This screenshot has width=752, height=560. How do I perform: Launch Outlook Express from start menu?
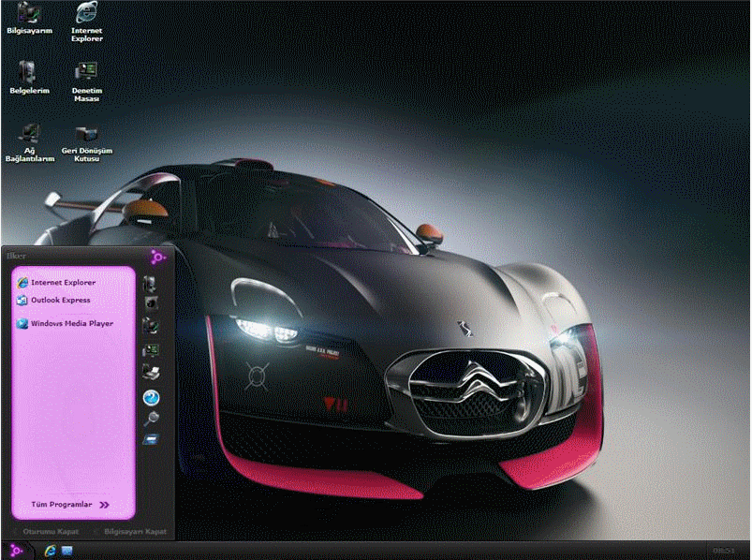(x=53, y=301)
